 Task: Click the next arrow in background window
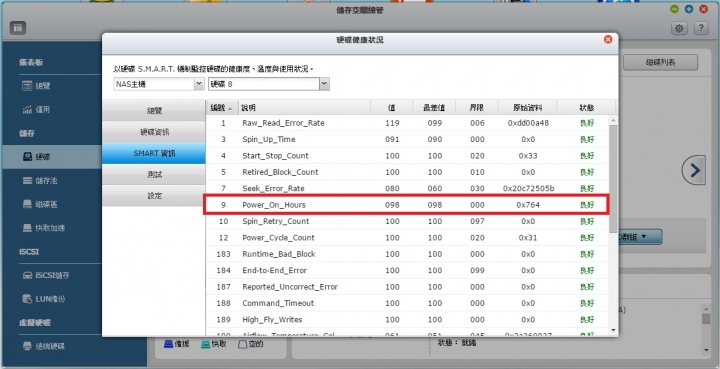(x=694, y=170)
